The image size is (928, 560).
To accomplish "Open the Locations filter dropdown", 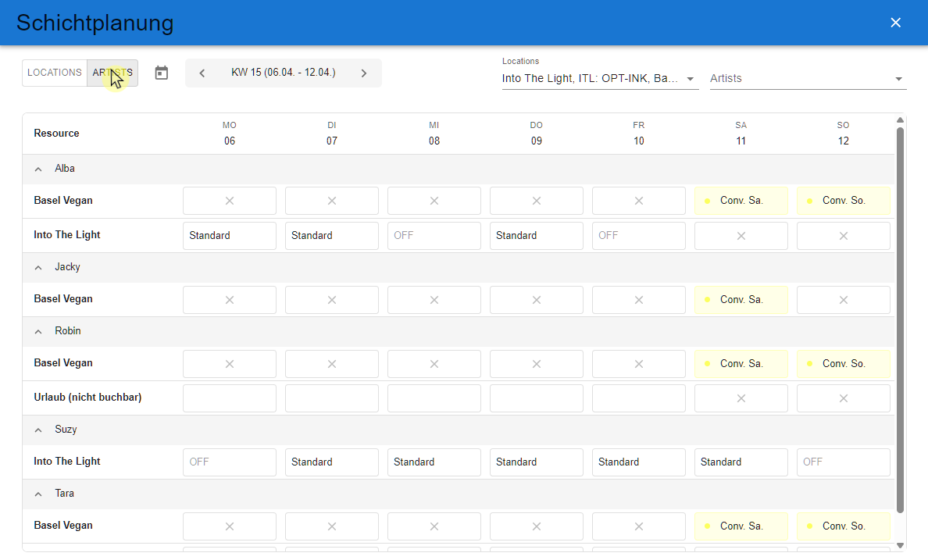I will 600,78.
